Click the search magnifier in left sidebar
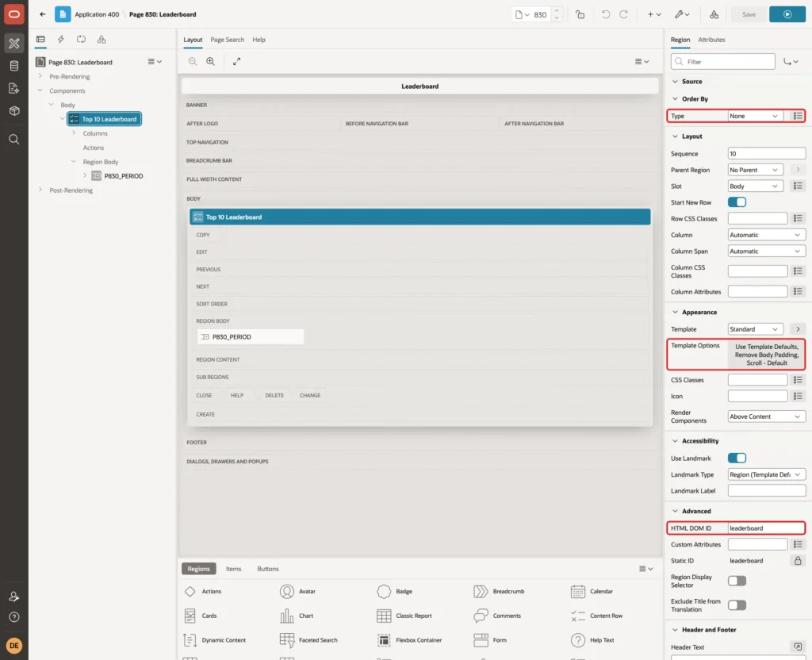The height and width of the screenshot is (660, 812). pos(14,140)
